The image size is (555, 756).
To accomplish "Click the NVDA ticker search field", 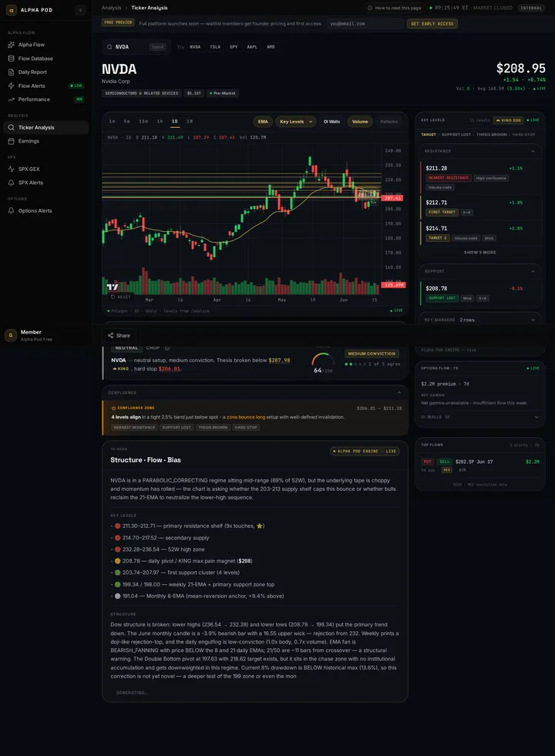I will coord(136,47).
